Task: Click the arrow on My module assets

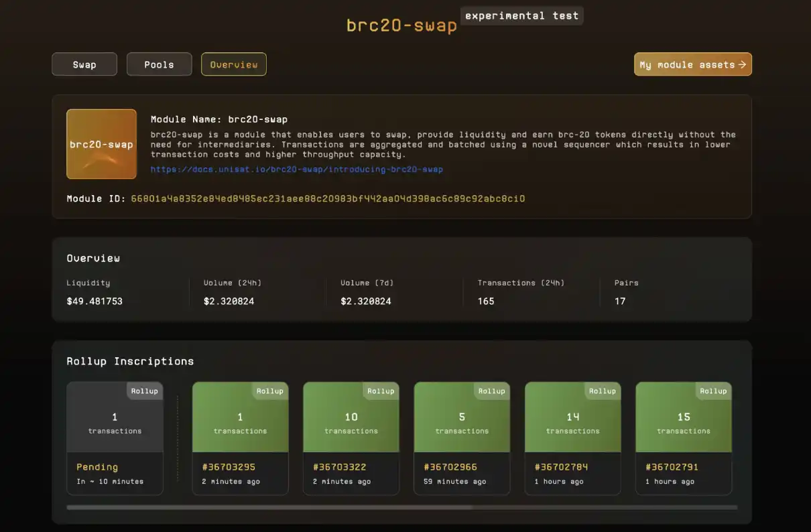Action: pos(742,64)
